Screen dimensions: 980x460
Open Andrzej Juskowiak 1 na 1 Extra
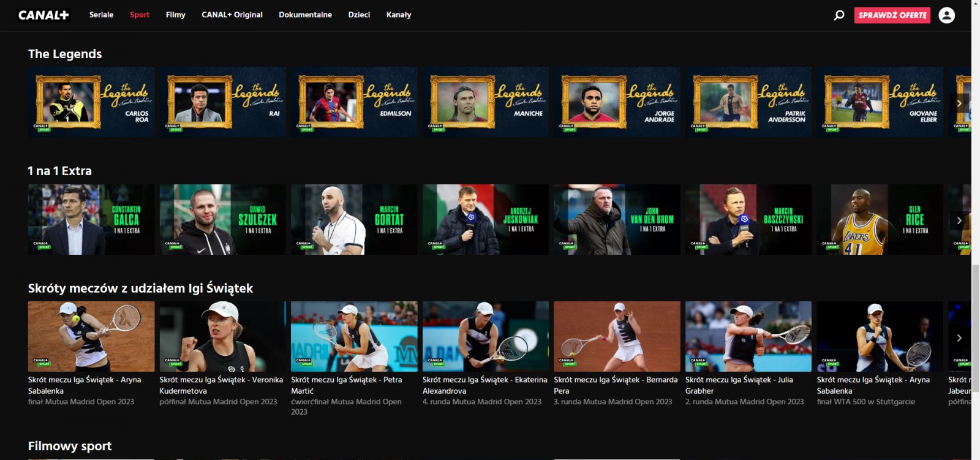(486, 220)
